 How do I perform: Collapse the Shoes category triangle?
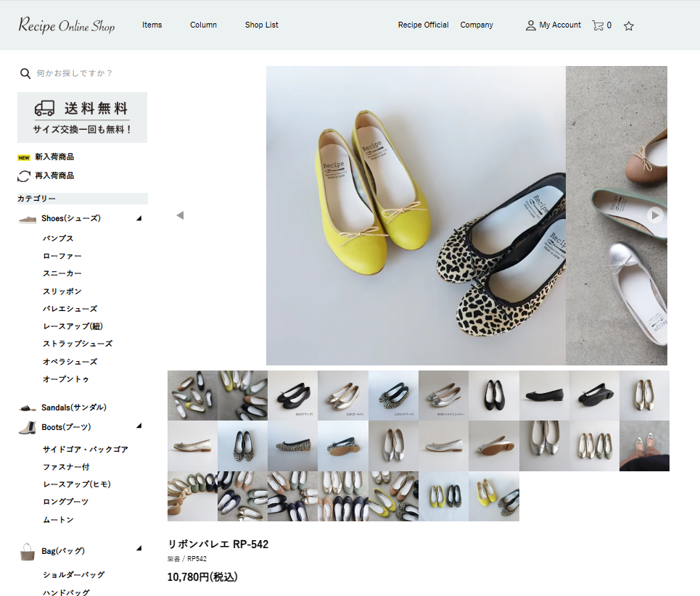click(x=139, y=218)
